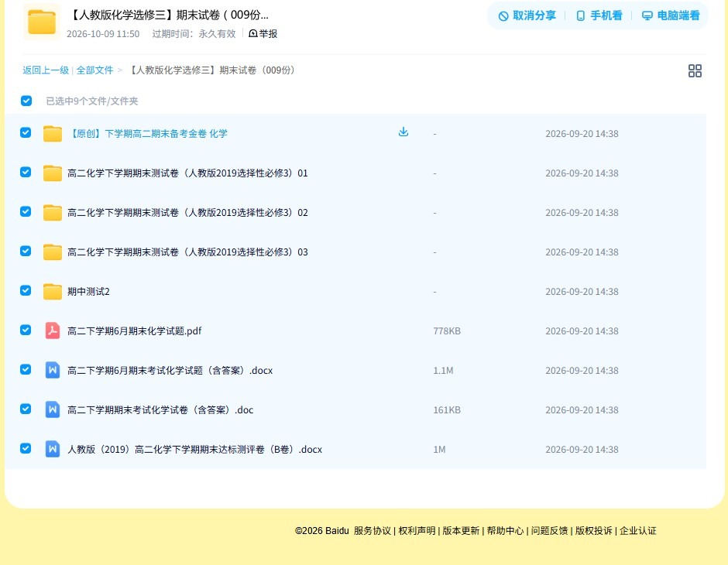This screenshot has height=565, width=728.
Task: Click folder icon of 【原创】下学期高二期末备考金卷 化学
Action: (x=53, y=134)
